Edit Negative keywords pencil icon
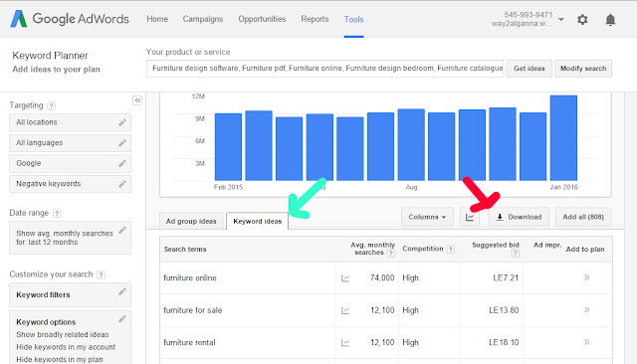 point(122,184)
